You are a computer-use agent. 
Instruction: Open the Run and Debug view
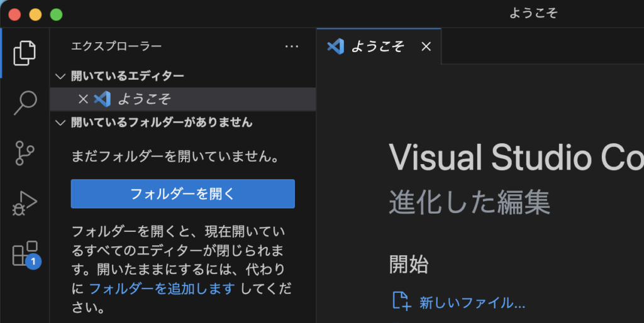pos(25,204)
